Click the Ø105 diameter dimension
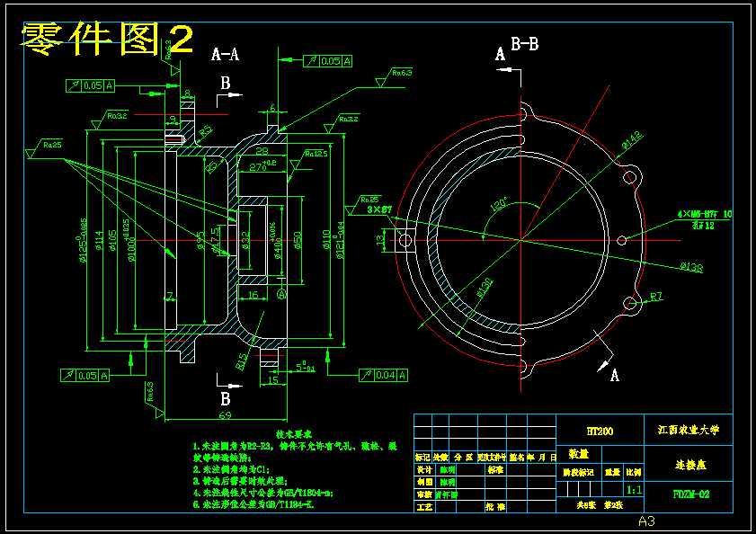Viewport: 756px width, 534px height. 113,240
